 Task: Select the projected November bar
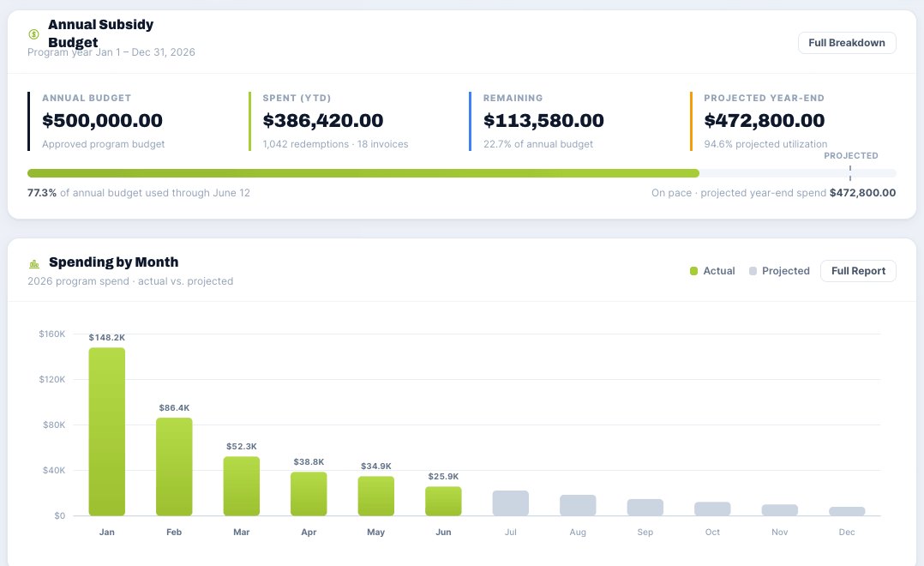point(780,510)
